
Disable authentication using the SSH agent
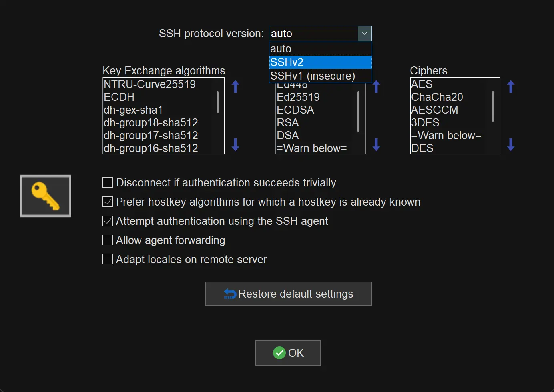pyautogui.click(x=108, y=221)
